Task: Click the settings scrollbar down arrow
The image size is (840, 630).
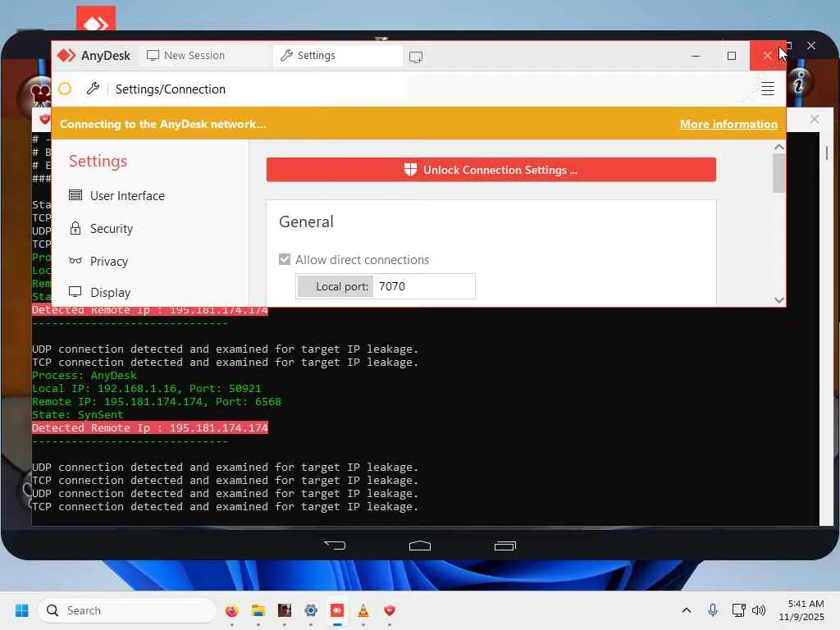Action: [x=779, y=300]
